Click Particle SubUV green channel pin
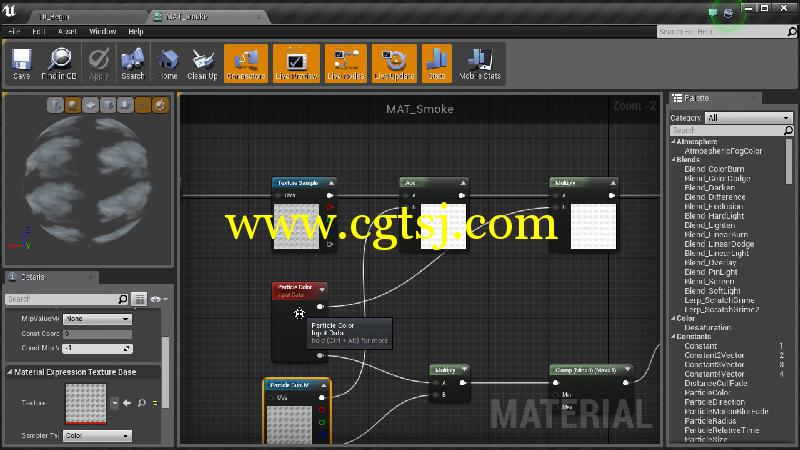 [x=322, y=422]
